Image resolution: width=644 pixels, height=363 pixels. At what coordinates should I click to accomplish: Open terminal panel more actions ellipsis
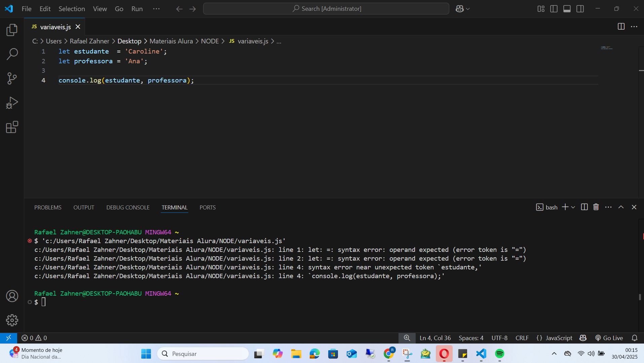click(x=608, y=207)
